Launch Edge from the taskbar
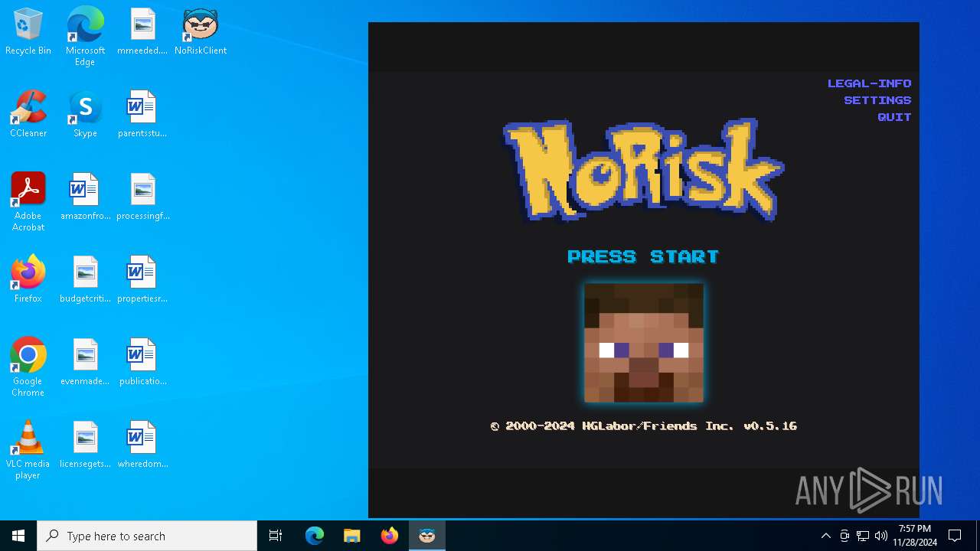This screenshot has height=551, width=980. 315,536
